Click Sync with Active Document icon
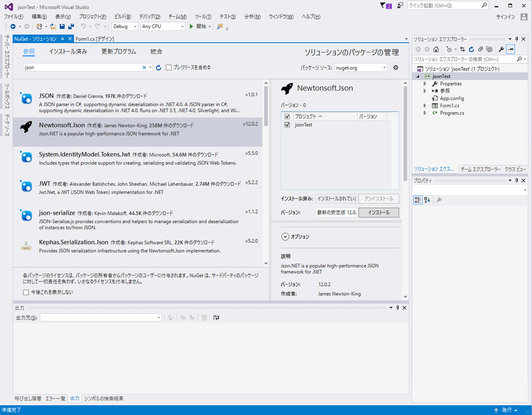The height and width of the screenshot is (415, 532). click(x=463, y=49)
